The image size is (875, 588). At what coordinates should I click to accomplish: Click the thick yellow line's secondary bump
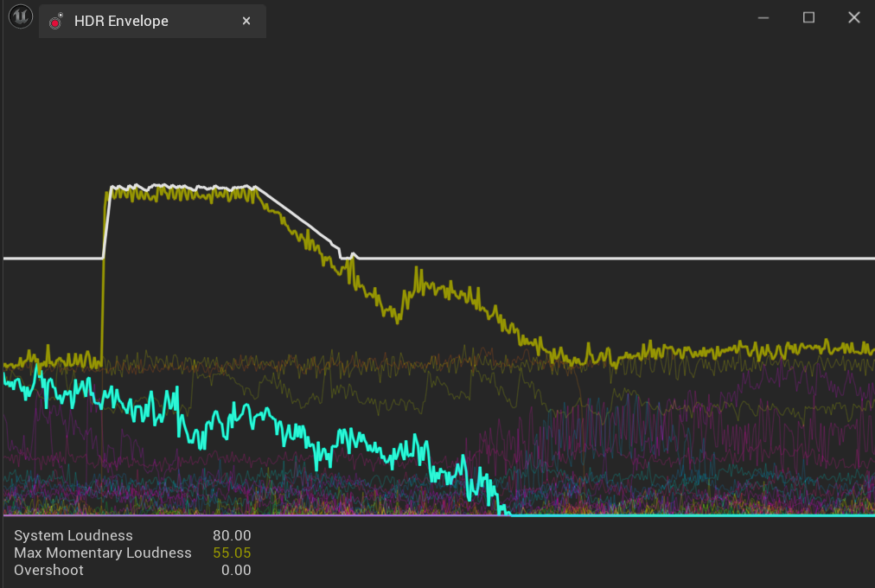pyautogui.click(x=419, y=281)
